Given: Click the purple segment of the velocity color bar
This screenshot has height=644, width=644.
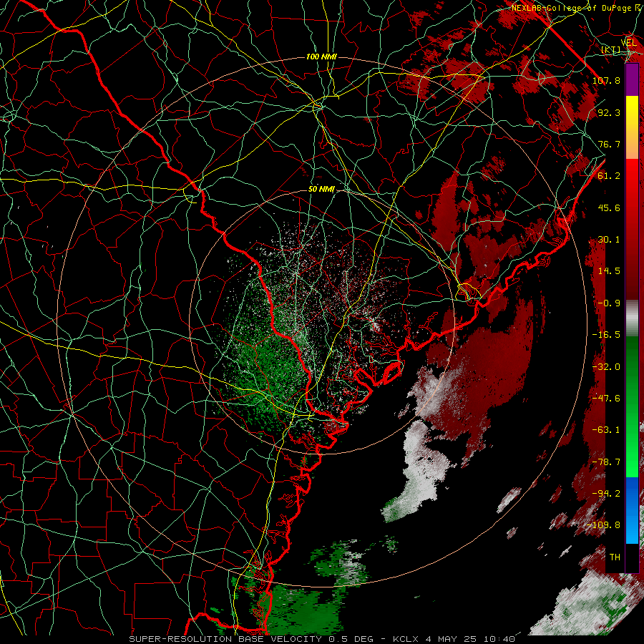Looking at the screenshot, I should click(632, 79).
